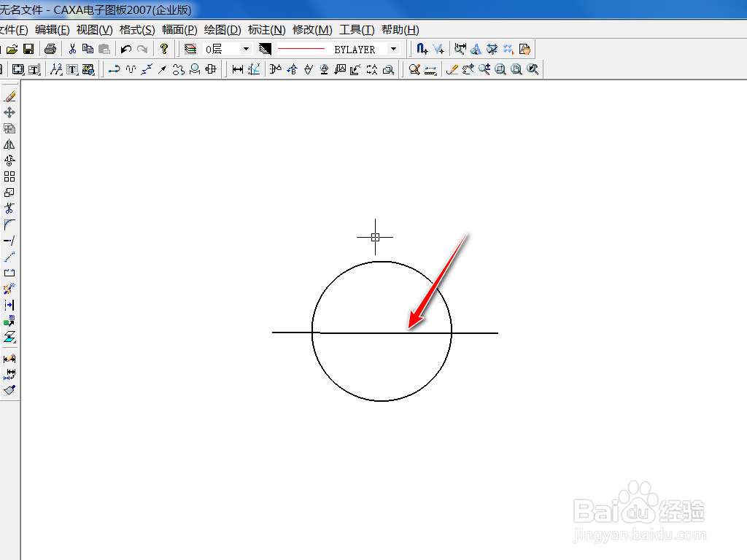Select the Move tool with four arrows
Screen dimensions: 747x560
point(9,112)
